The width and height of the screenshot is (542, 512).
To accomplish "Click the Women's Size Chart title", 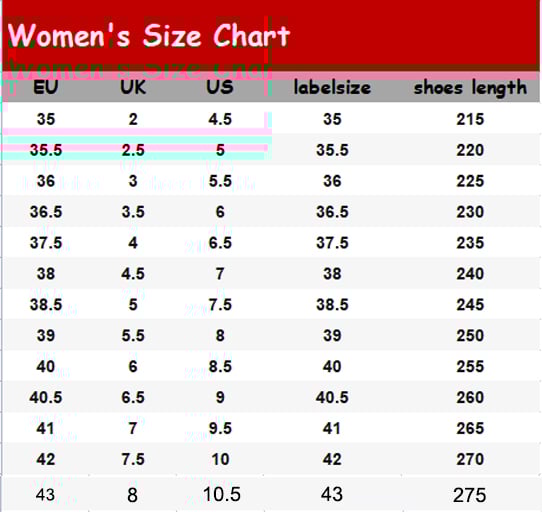I will 148,35.
